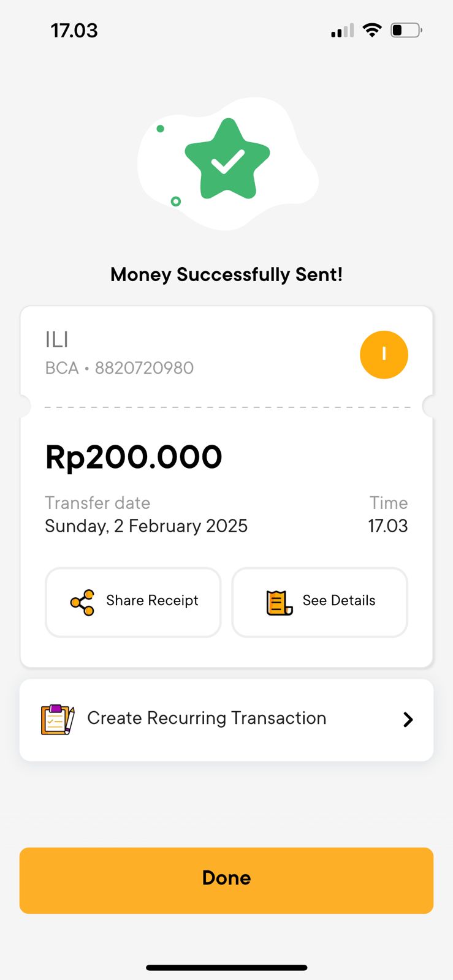Expand recurring transaction using the right chevron

[408, 720]
